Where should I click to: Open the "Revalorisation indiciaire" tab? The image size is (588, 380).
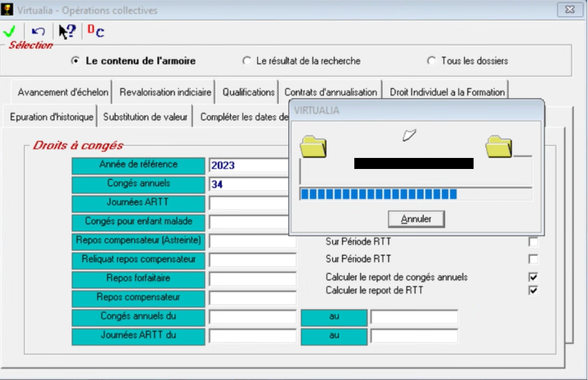pyautogui.click(x=165, y=92)
